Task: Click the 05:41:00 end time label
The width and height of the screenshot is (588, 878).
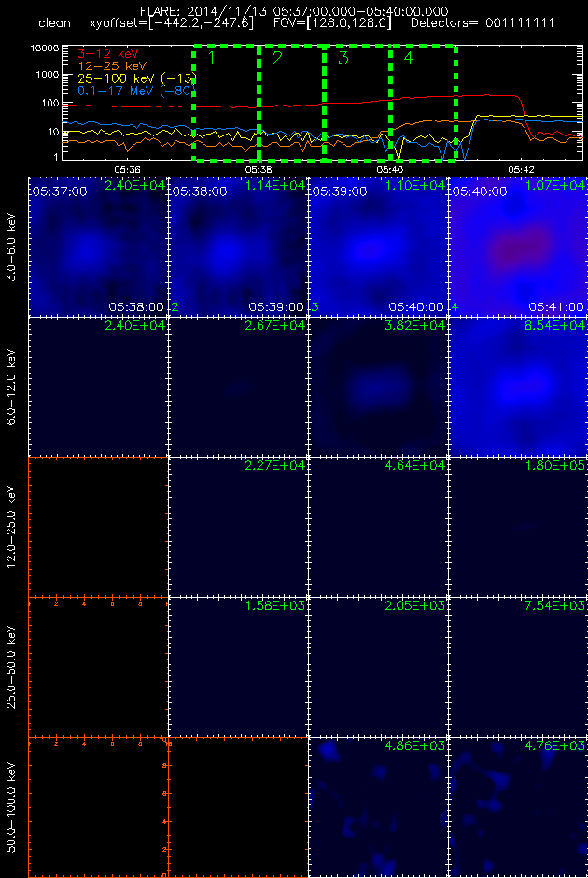Action: [x=556, y=307]
